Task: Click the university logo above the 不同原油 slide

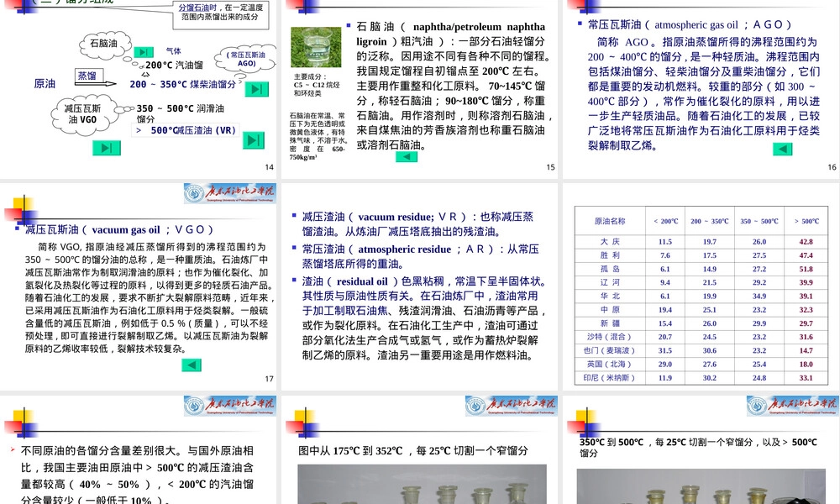Action: [230, 406]
